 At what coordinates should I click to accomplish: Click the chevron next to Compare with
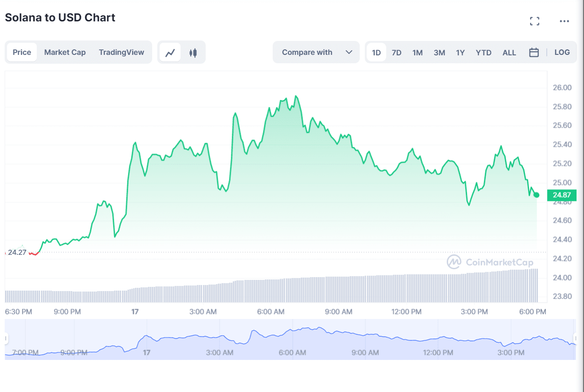pos(349,52)
